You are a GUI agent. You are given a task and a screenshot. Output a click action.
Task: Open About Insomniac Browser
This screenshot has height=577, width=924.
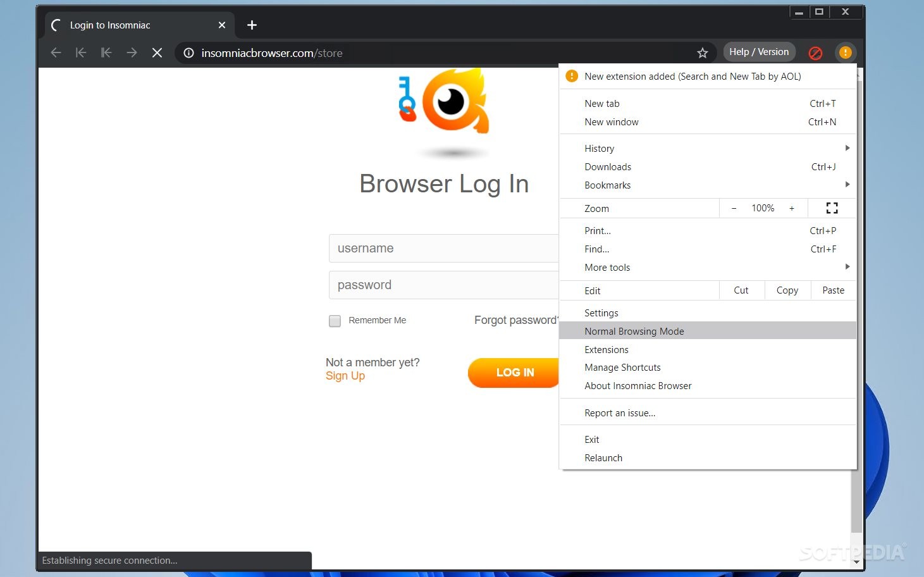pos(708,385)
